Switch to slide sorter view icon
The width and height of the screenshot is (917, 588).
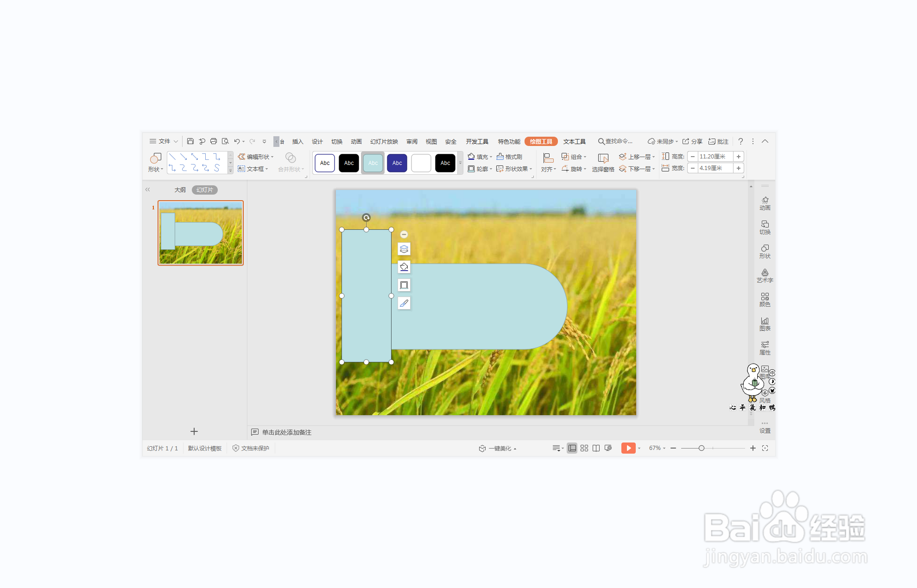click(584, 448)
